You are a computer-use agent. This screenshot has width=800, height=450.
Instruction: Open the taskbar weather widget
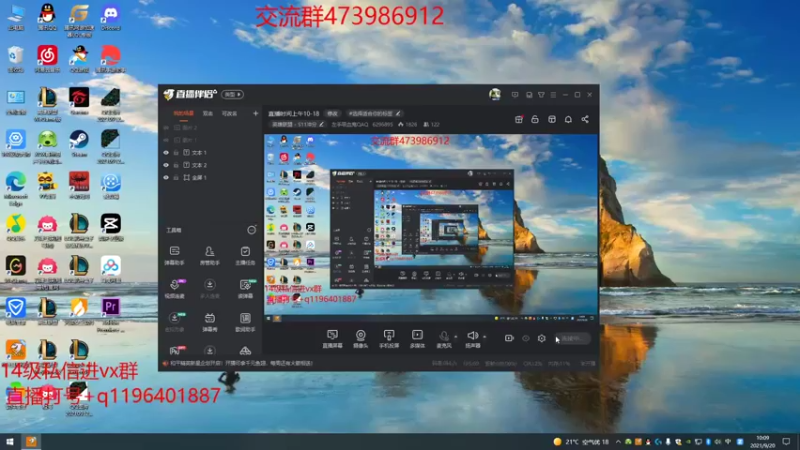click(x=581, y=442)
